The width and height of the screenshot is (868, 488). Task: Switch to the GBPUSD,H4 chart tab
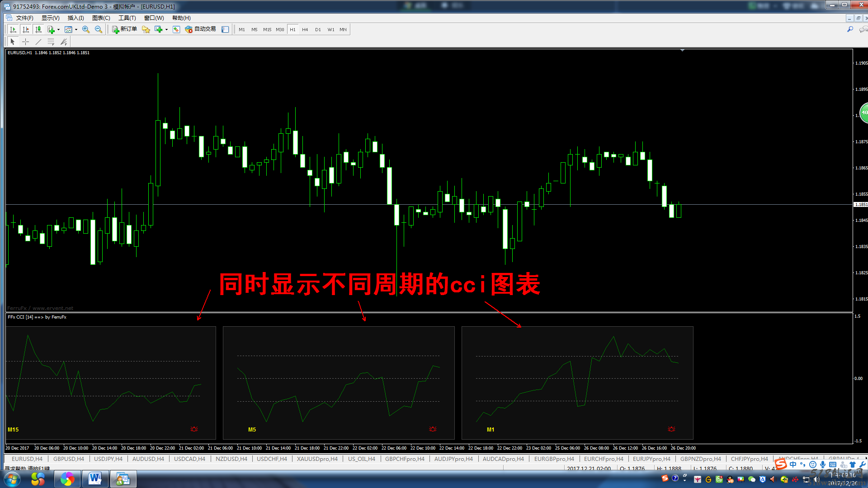pyautogui.click(x=69, y=459)
